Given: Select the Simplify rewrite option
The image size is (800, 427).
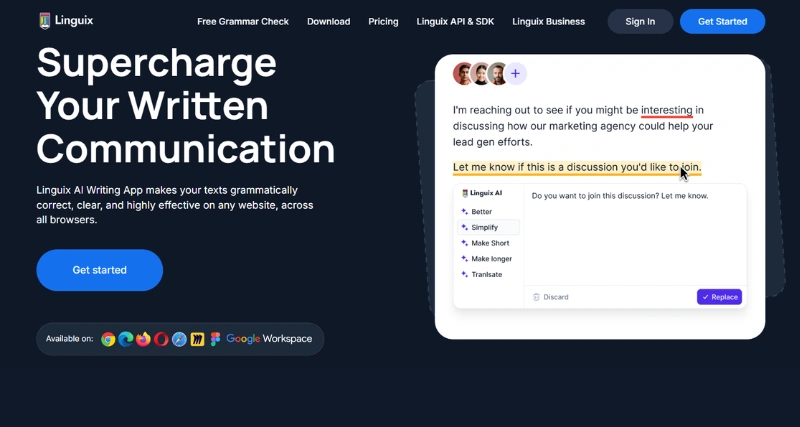Looking at the screenshot, I should tap(485, 227).
